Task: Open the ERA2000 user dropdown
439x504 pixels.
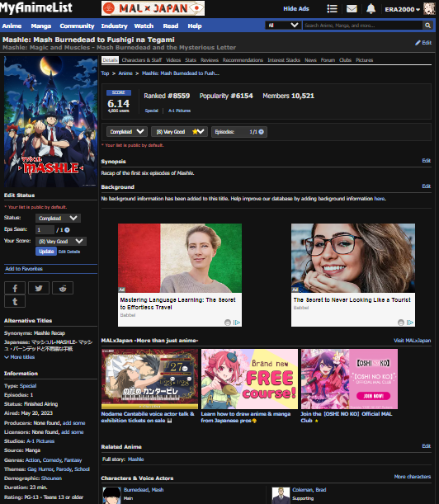Action: [x=403, y=9]
